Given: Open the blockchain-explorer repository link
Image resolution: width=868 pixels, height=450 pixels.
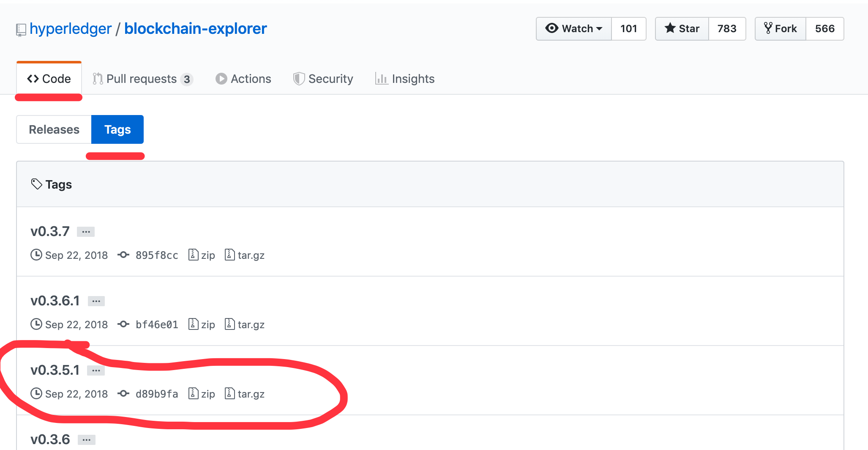Looking at the screenshot, I should click(x=196, y=29).
